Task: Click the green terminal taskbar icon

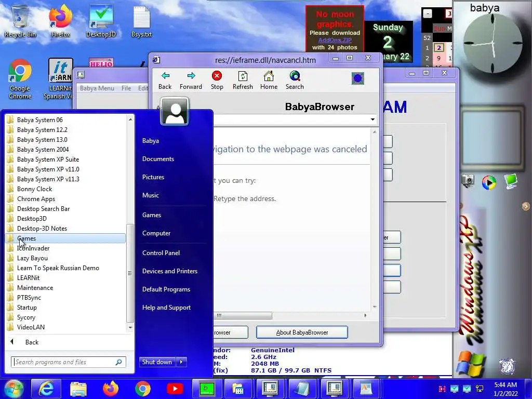Action: pyautogui.click(x=207, y=389)
